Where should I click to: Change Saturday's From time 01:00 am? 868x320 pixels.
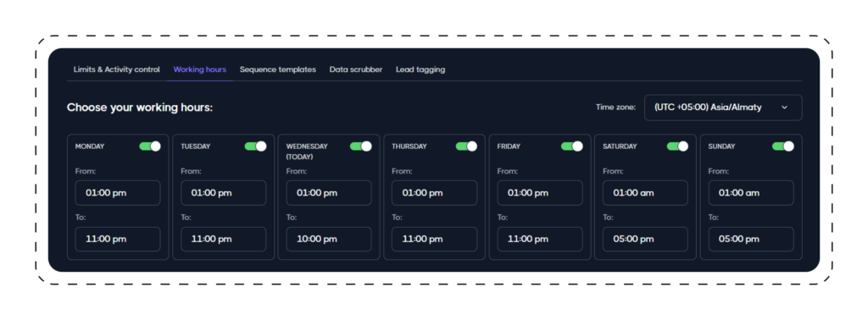pyautogui.click(x=645, y=193)
